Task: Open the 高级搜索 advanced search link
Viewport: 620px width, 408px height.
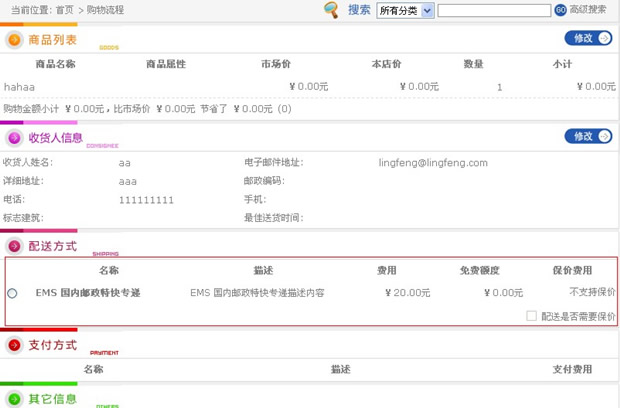Action: click(x=587, y=10)
